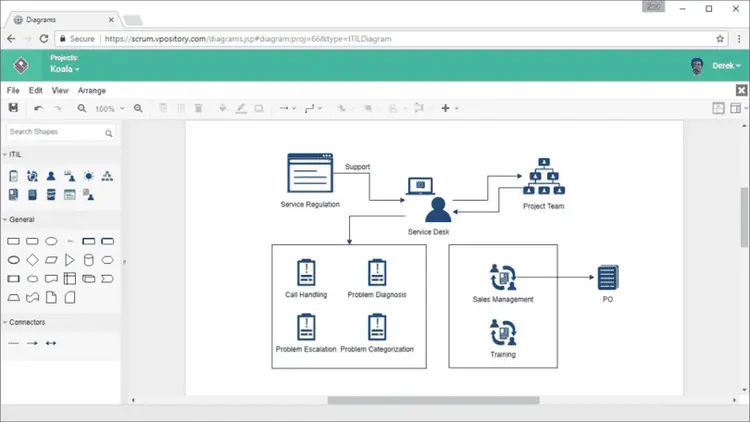Viewport: 750px width, 422px height.
Task: Open the File menu
Action: pyautogui.click(x=13, y=90)
